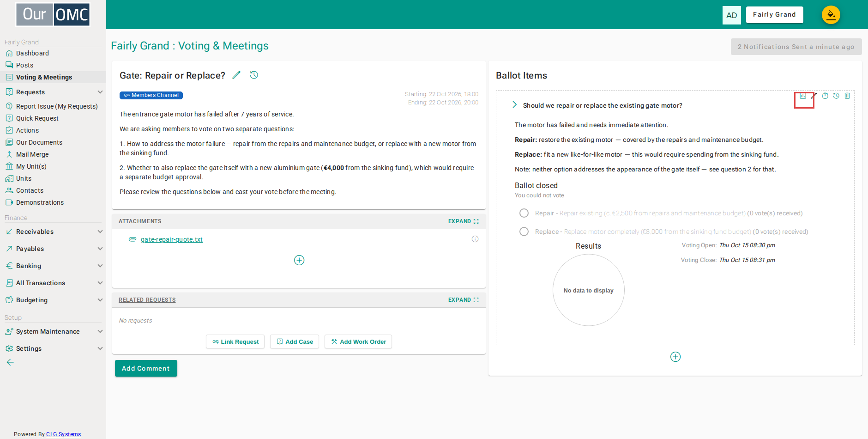Edit the ballot item with pencil icon
Image resolution: width=868 pixels, height=439 pixels.
coord(814,96)
